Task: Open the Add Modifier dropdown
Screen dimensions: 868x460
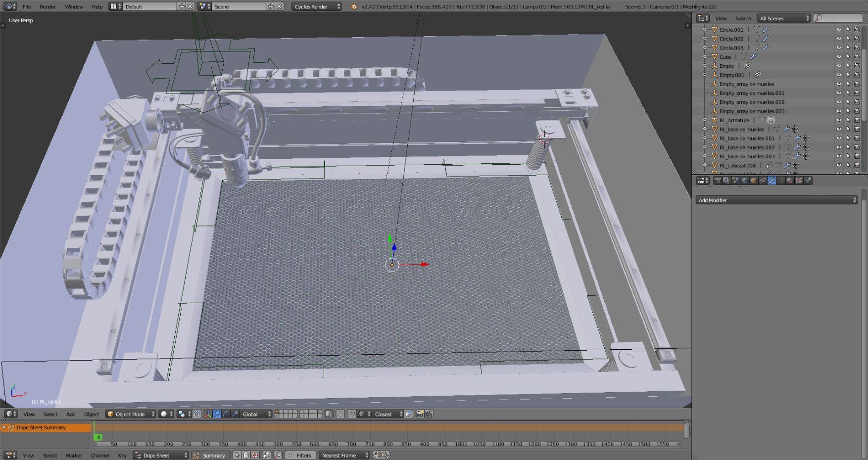Action: 776,200
